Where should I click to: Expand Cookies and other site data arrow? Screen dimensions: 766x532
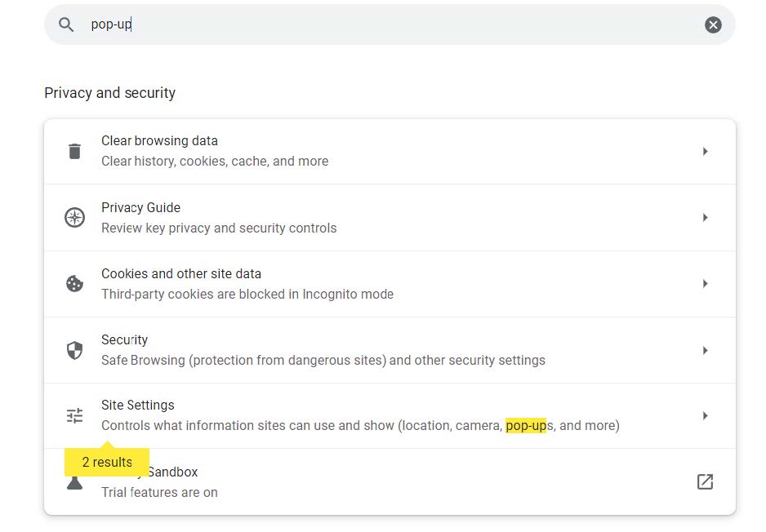(x=705, y=284)
